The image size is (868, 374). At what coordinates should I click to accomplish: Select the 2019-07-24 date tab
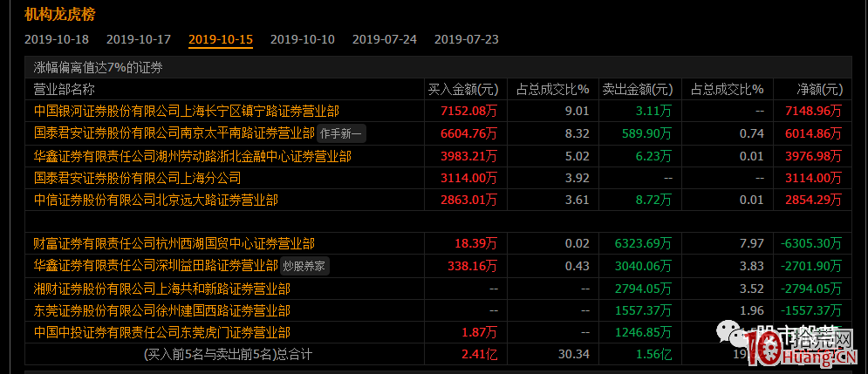pyautogui.click(x=384, y=40)
